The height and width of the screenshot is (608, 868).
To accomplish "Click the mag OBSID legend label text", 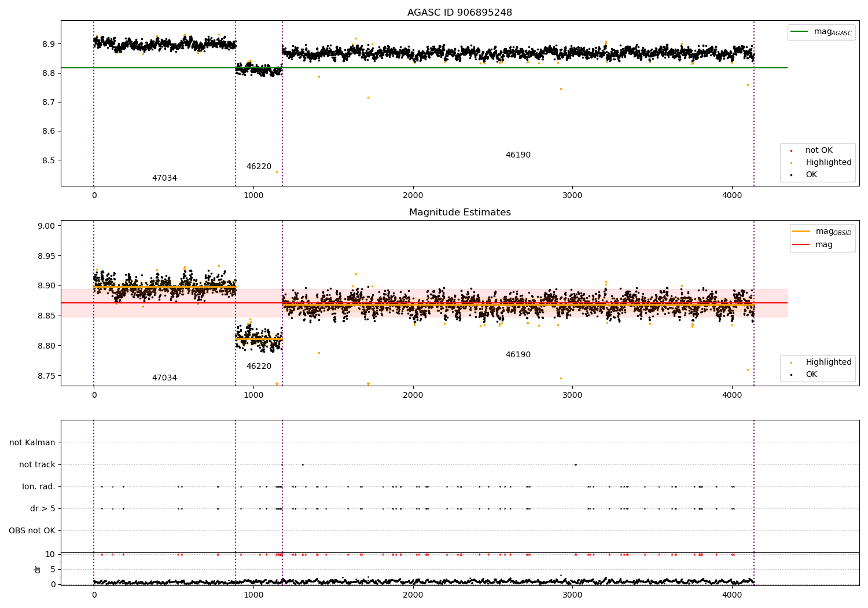I will tap(833, 232).
